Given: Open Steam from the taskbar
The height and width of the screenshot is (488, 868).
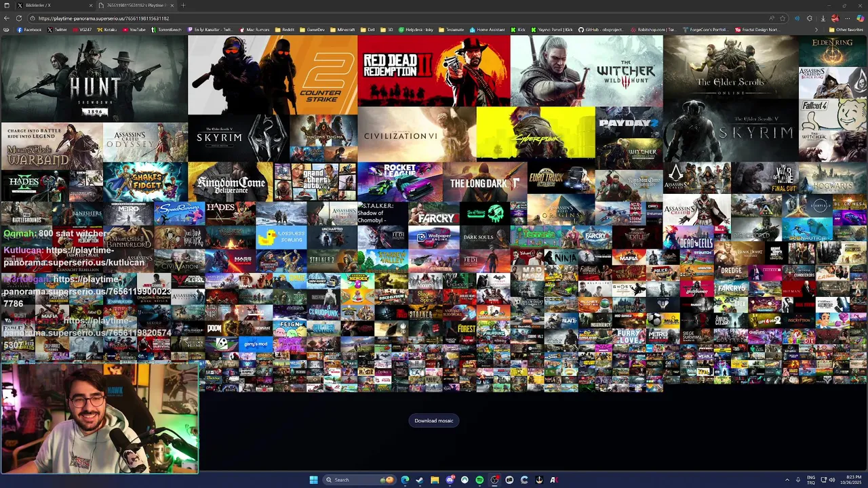Looking at the screenshot, I should point(420,480).
